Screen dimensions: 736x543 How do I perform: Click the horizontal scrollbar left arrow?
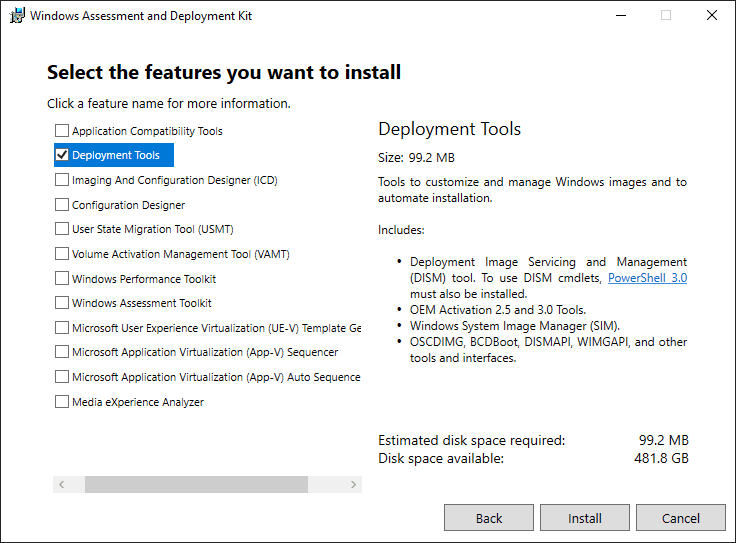62,484
